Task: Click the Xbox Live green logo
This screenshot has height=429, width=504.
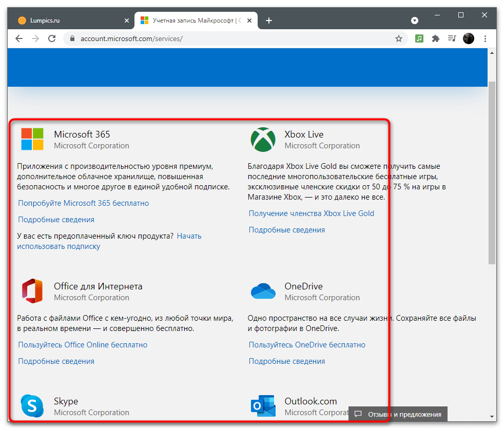Action: point(263,140)
